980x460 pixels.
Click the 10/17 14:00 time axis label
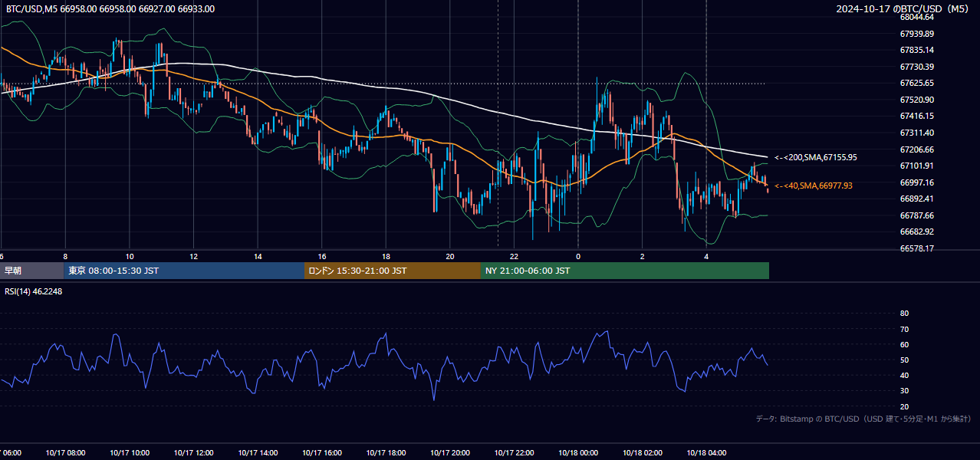tap(258, 453)
